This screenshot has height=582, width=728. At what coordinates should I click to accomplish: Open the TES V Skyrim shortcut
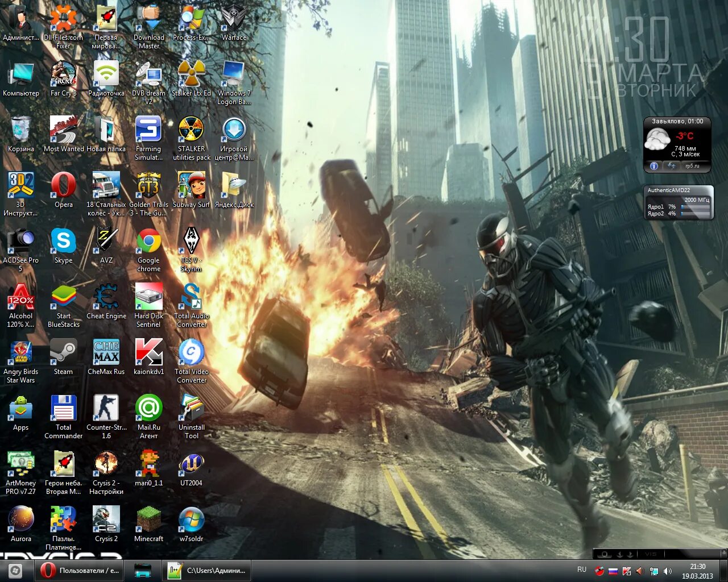191,249
